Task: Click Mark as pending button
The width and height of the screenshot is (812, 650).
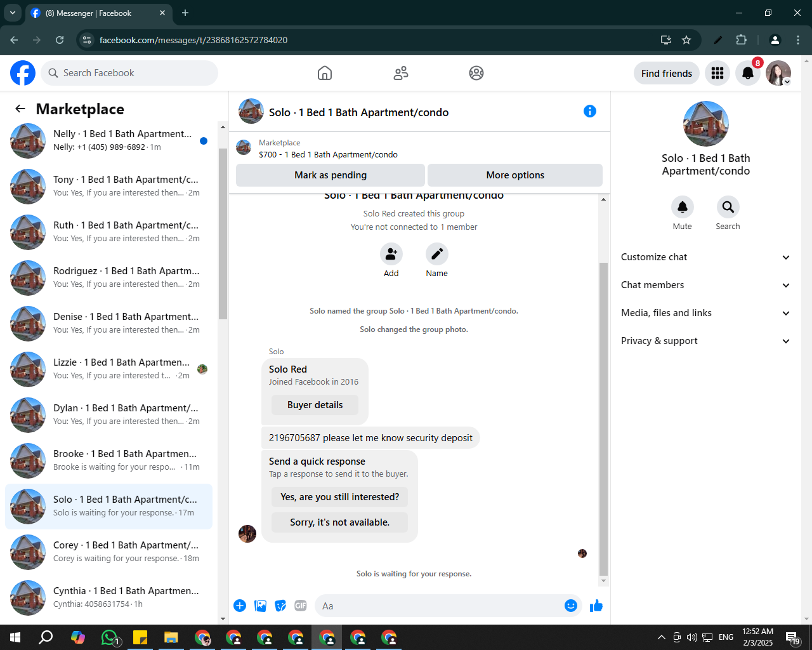Action: 331,175
